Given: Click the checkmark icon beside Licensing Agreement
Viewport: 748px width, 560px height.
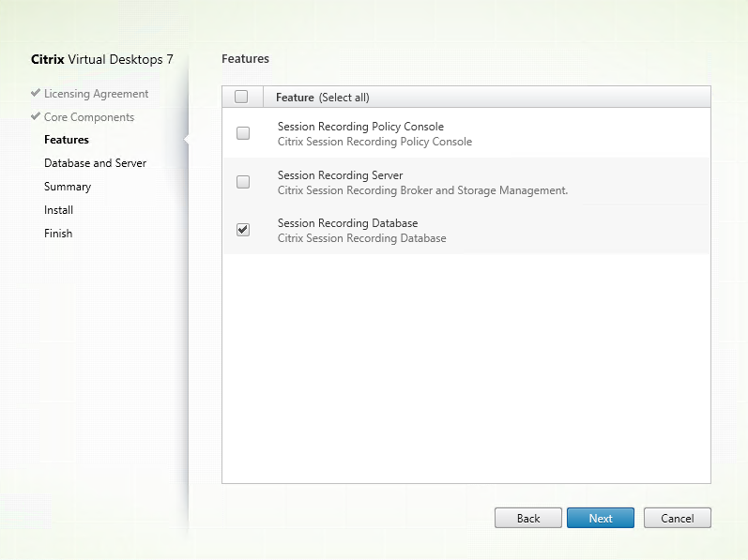Looking at the screenshot, I should click(x=36, y=94).
